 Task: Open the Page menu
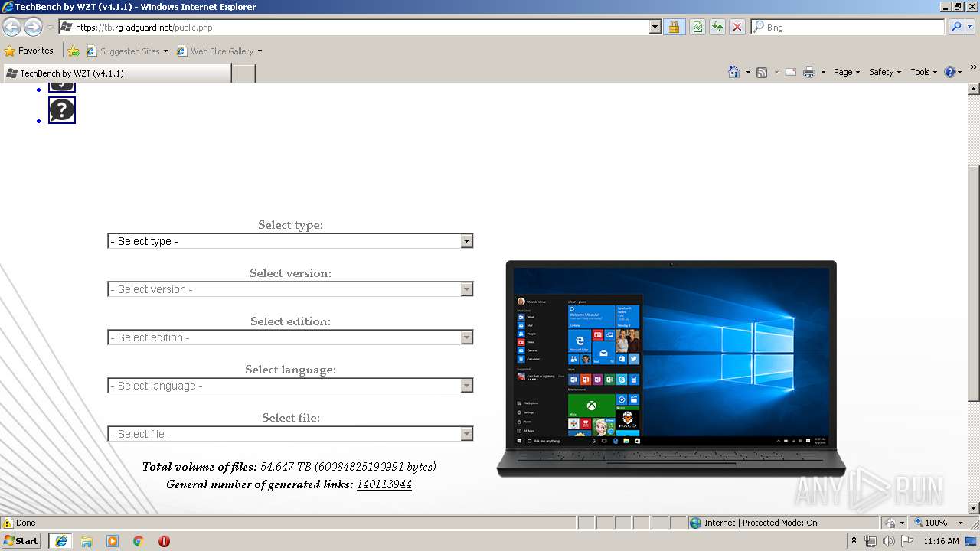847,72
